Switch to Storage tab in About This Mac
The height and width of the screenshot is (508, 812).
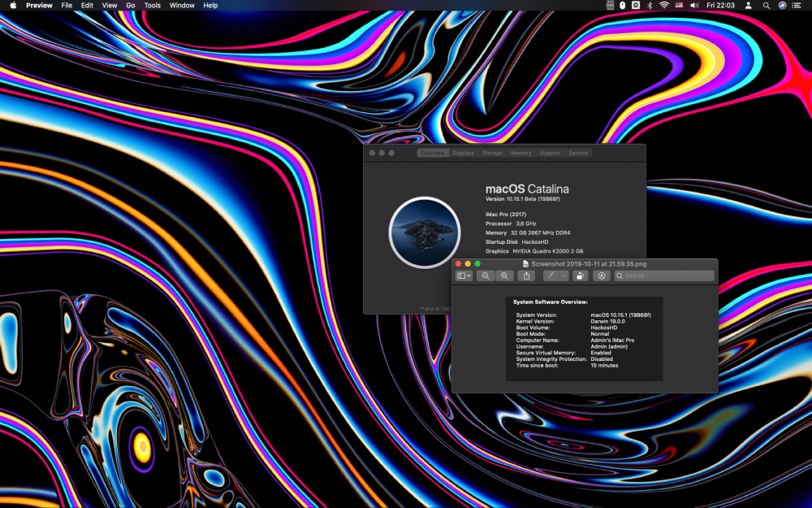click(x=492, y=153)
